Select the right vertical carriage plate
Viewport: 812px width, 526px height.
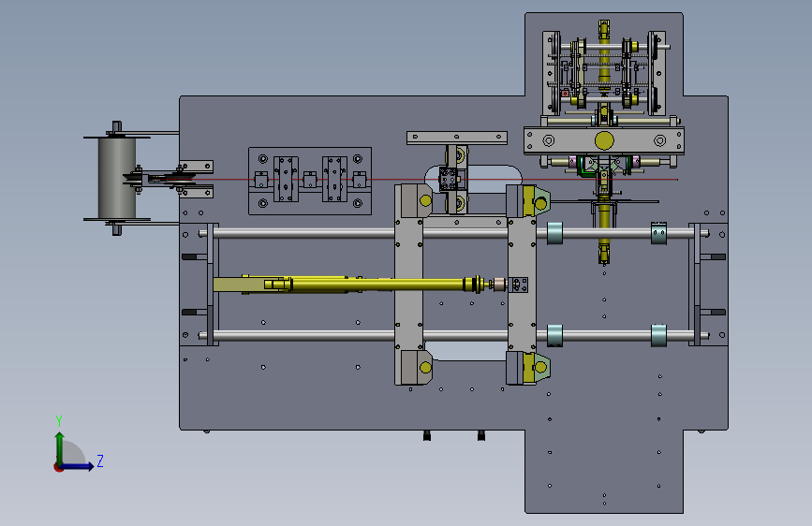coord(522,285)
